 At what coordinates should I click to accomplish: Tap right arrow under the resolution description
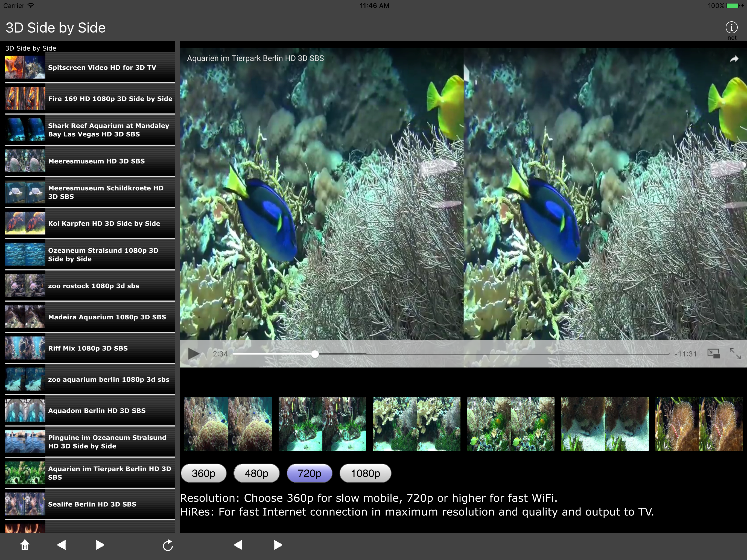[277, 545]
